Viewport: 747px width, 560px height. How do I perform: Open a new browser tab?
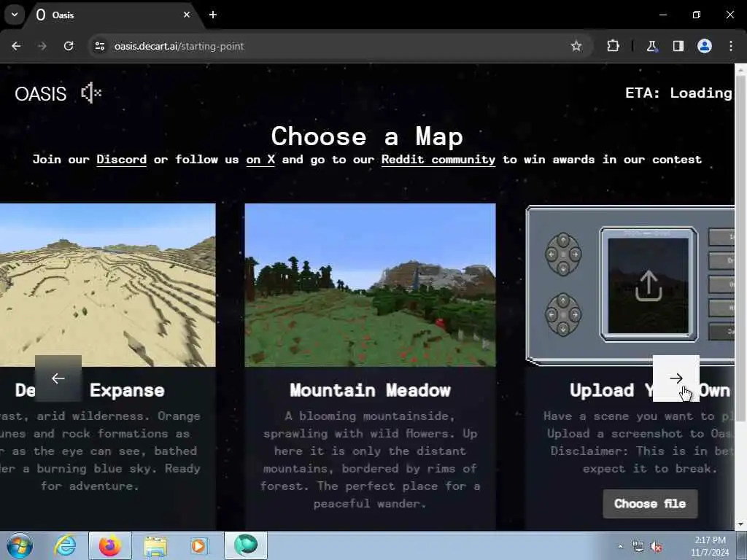213,15
